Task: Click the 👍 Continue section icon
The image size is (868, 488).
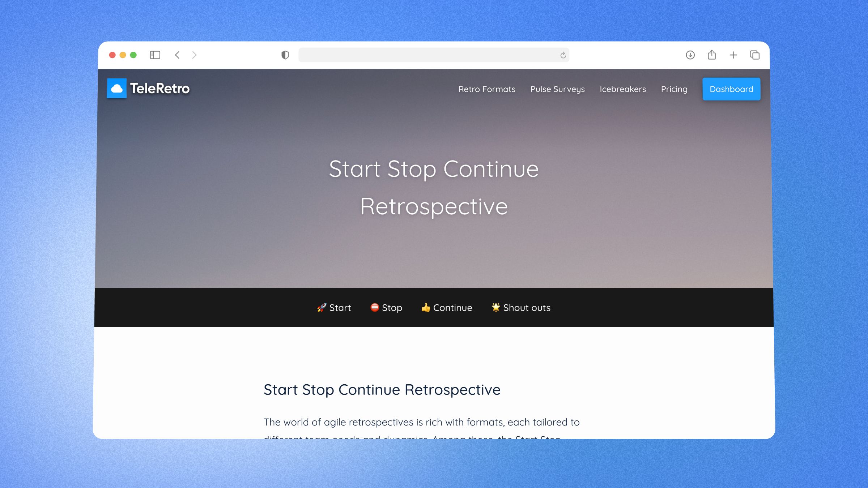Action: click(425, 307)
